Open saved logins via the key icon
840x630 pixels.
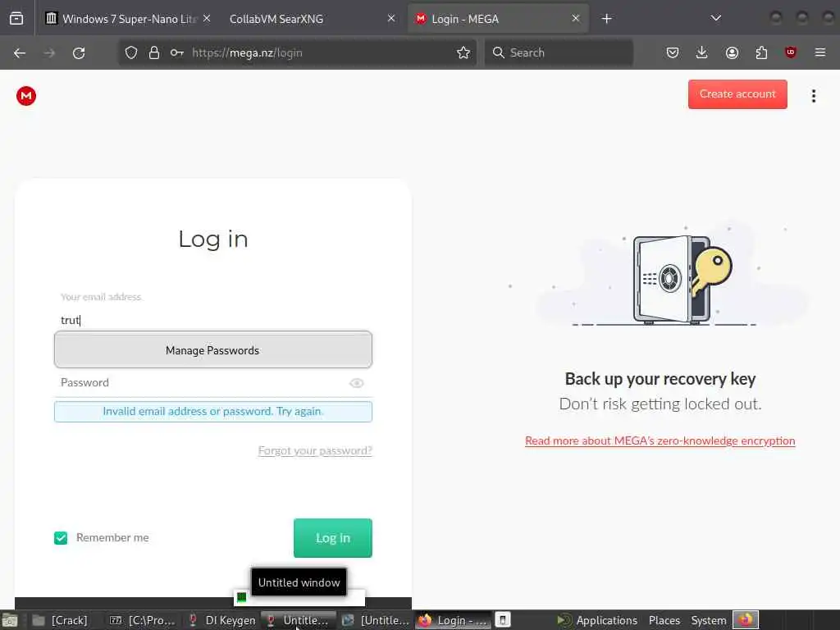177,52
